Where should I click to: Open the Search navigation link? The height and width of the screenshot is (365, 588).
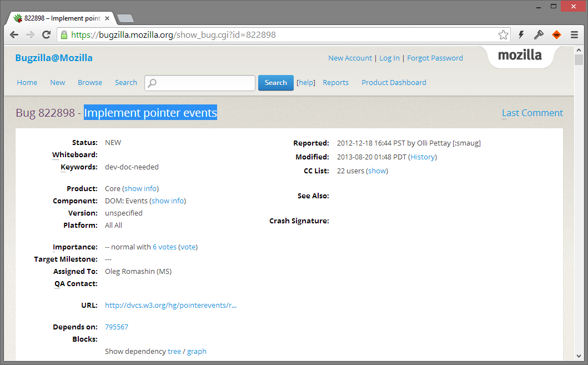pos(126,83)
